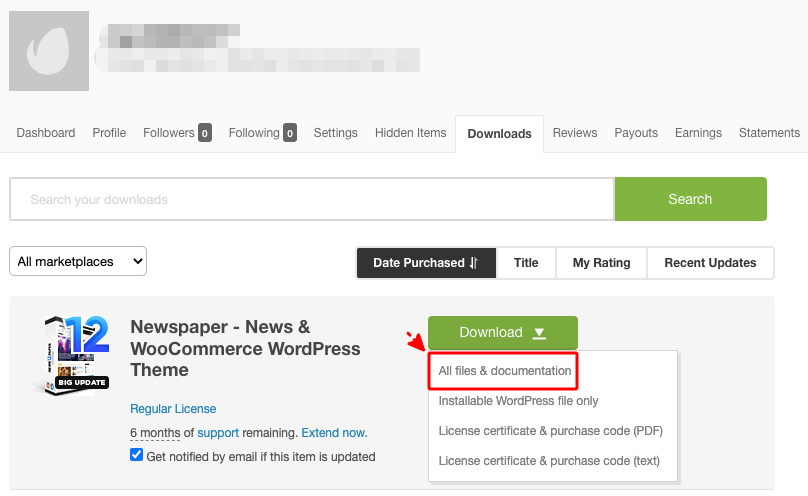
Task: Open the Following tab
Action: click(x=262, y=133)
